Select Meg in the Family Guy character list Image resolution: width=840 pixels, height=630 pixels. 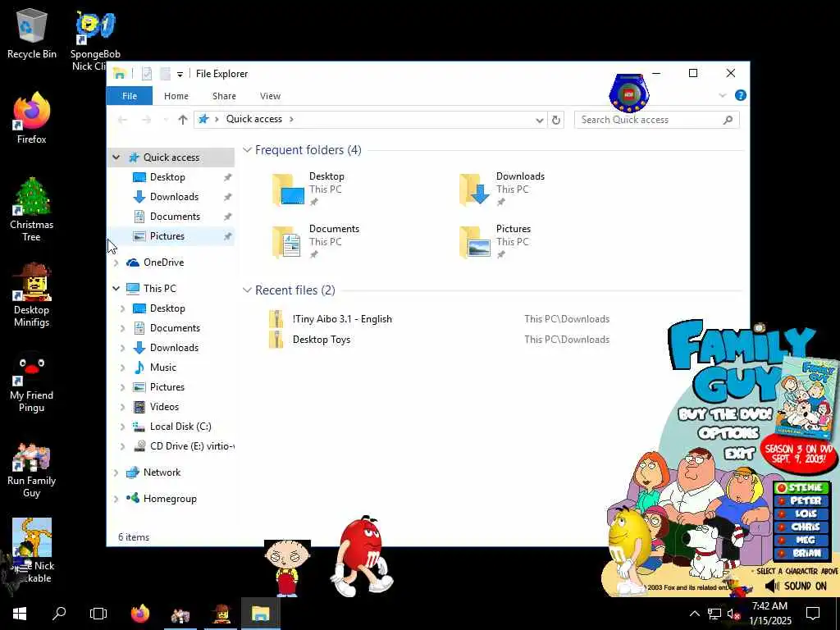801,540
